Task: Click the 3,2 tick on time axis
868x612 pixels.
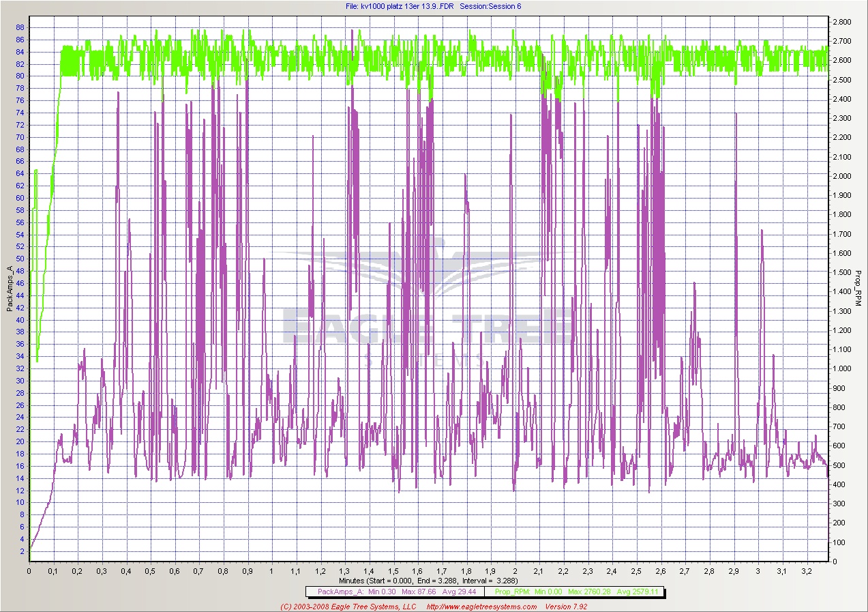Action: click(806, 570)
